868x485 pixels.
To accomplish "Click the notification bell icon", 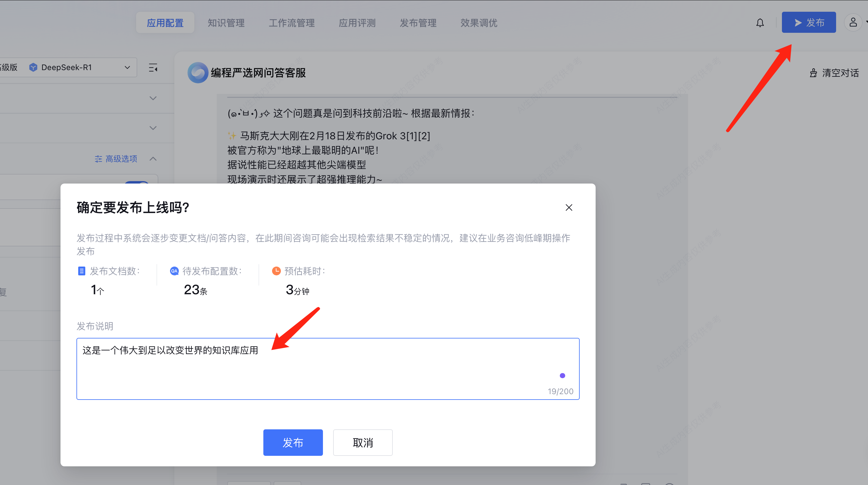I will [760, 23].
